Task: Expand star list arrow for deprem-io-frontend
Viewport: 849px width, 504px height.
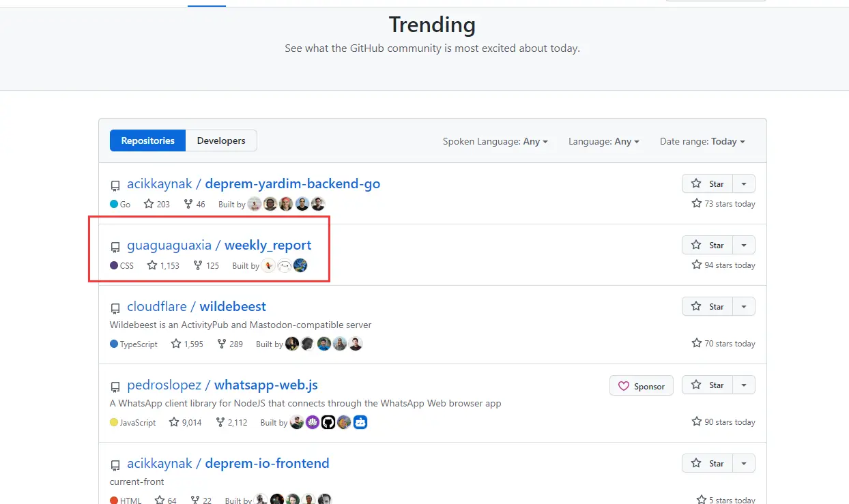Action: (745, 463)
